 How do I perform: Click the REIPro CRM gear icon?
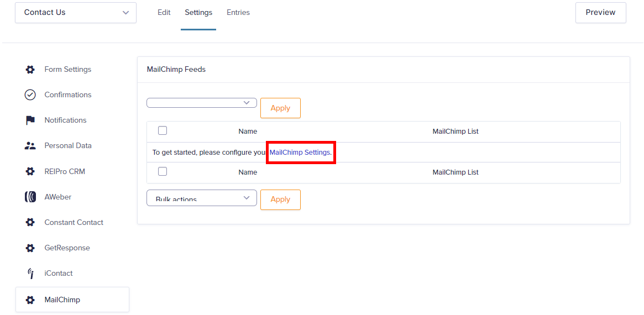[30, 171]
